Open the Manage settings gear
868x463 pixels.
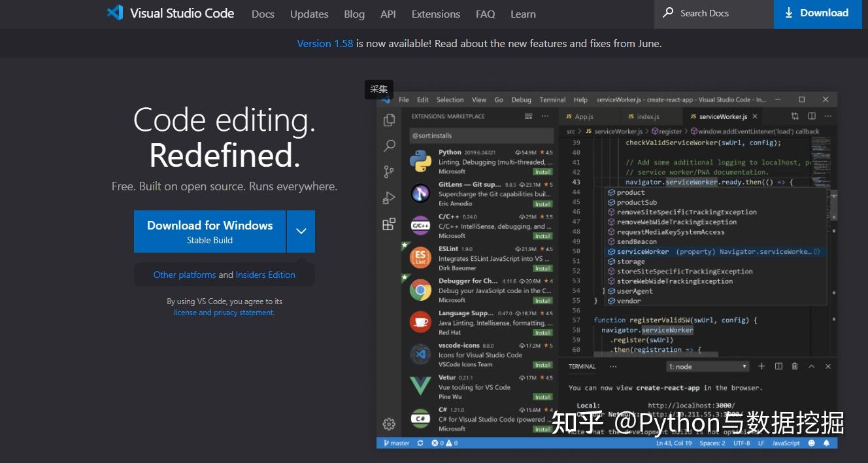click(x=389, y=424)
